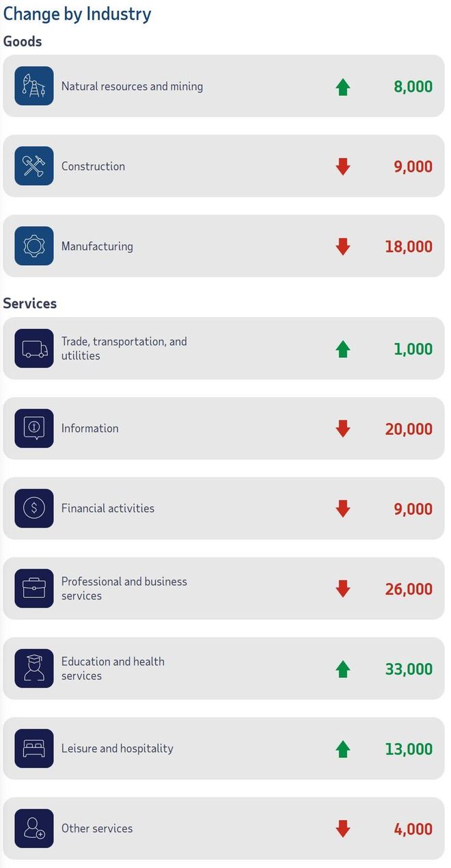
Task: Click the Information speech bubble icon
Action: pyautogui.click(x=34, y=429)
